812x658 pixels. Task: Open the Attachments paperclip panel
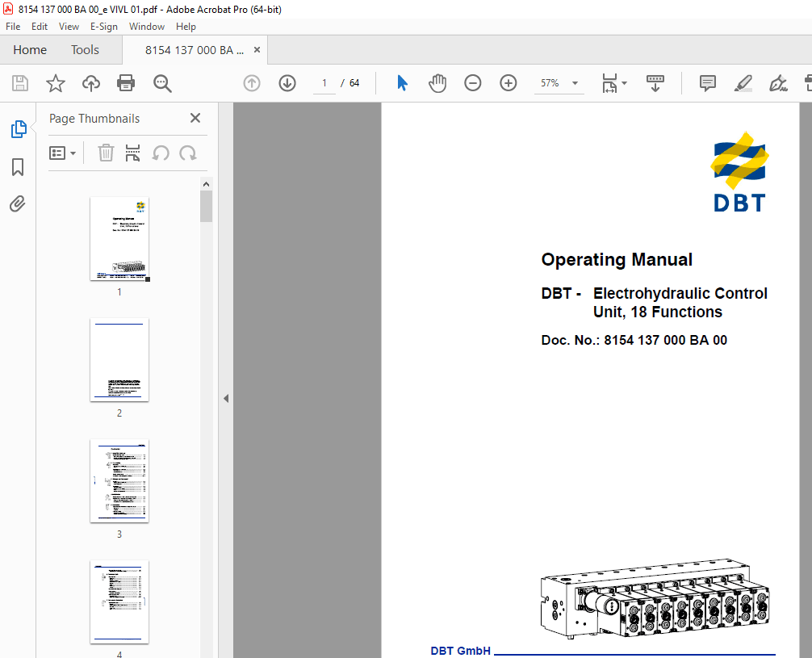tap(18, 203)
